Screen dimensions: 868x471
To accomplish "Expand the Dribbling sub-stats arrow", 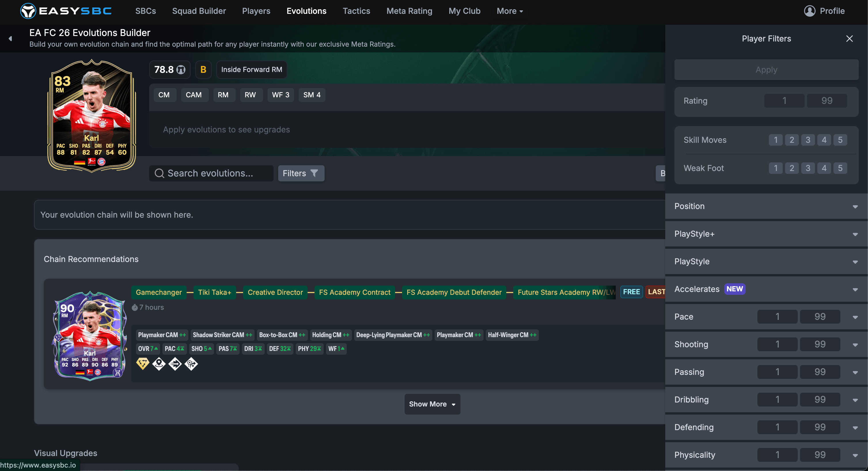I will [855, 400].
